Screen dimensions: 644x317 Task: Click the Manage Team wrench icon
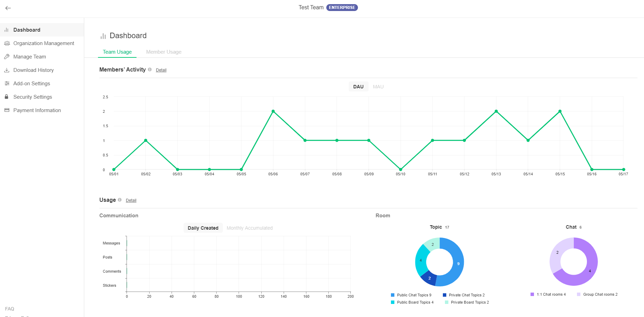[x=7, y=57]
